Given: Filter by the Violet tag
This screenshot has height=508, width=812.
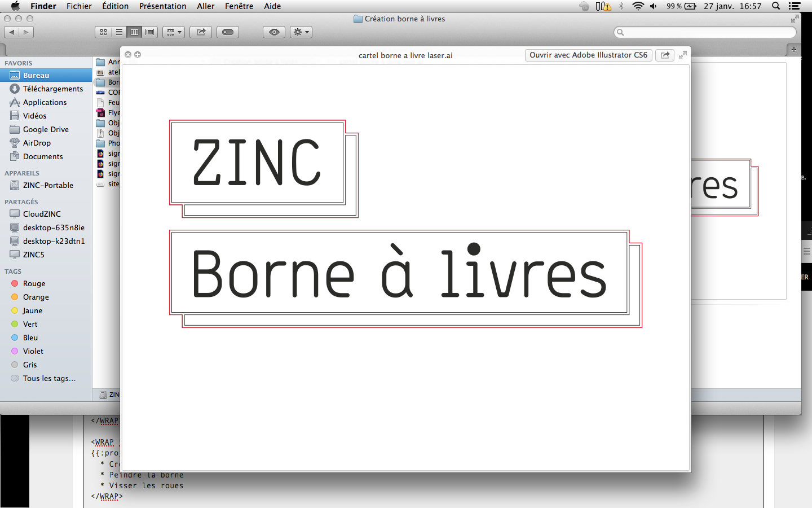Looking at the screenshot, I should [46, 351].
